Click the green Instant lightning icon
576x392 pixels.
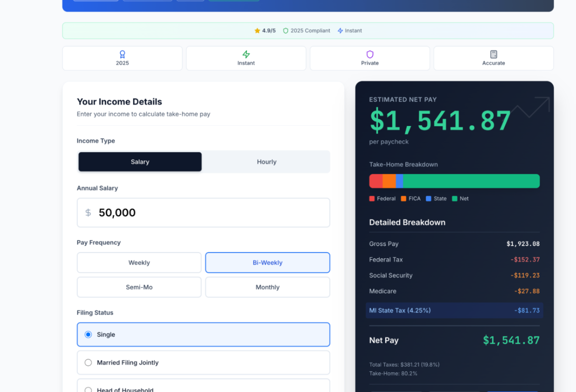(246, 54)
